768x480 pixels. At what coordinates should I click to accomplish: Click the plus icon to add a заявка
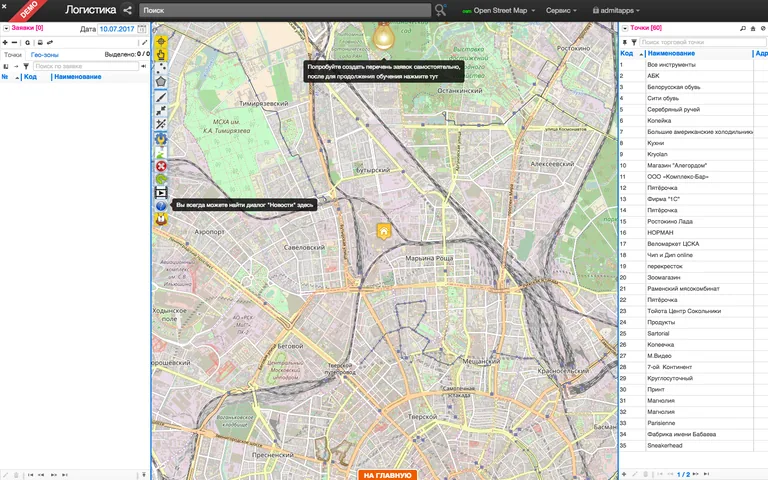point(6,42)
